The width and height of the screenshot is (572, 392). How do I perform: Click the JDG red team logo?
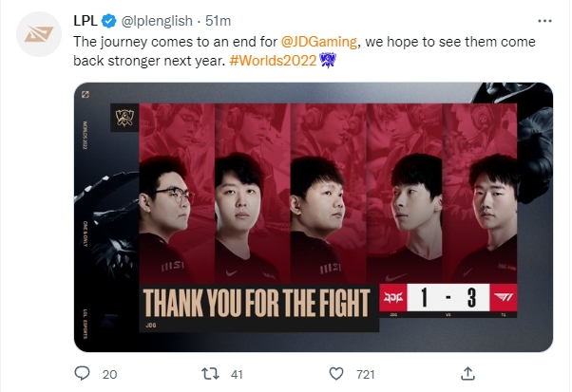click(x=393, y=298)
